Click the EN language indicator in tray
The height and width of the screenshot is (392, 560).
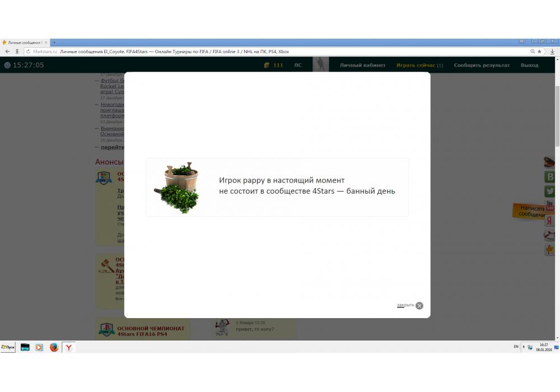tap(516, 347)
